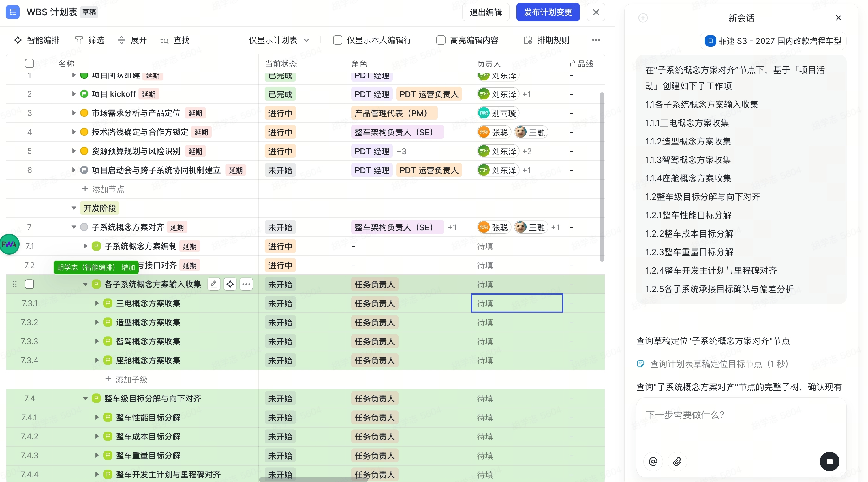Click the 名称 column header
868x482 pixels.
click(66, 63)
